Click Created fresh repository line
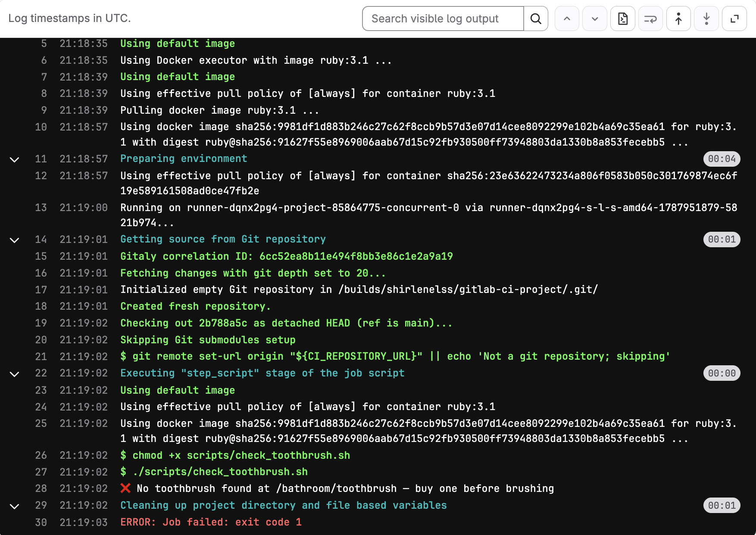 [x=195, y=306]
